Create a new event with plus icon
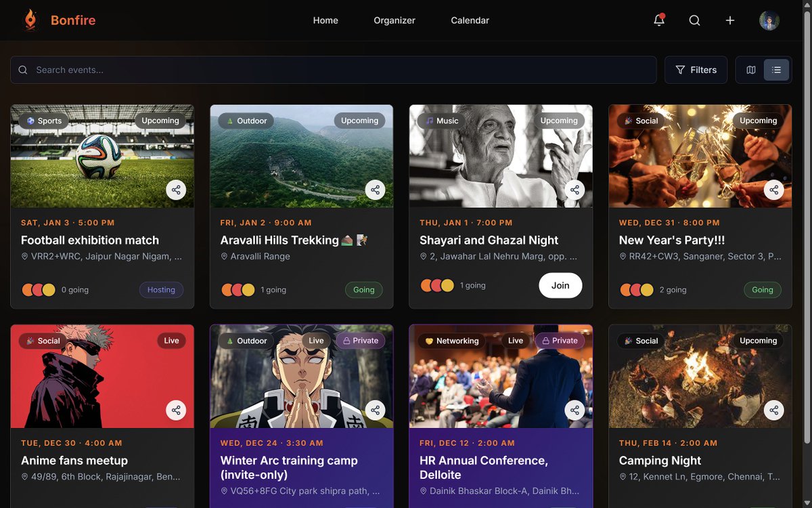The height and width of the screenshot is (508, 812). [730, 20]
